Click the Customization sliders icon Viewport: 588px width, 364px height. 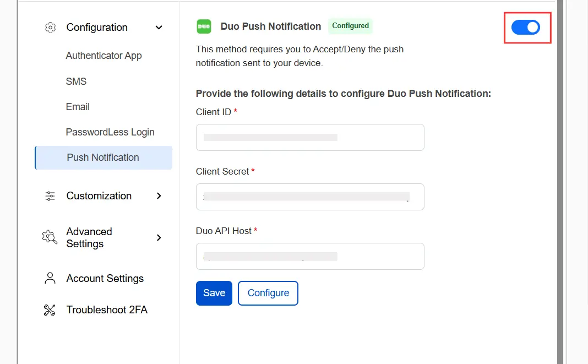tap(50, 196)
